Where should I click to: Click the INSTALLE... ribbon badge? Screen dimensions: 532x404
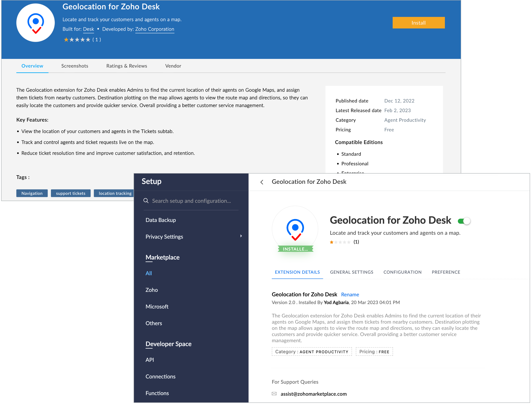(x=295, y=249)
